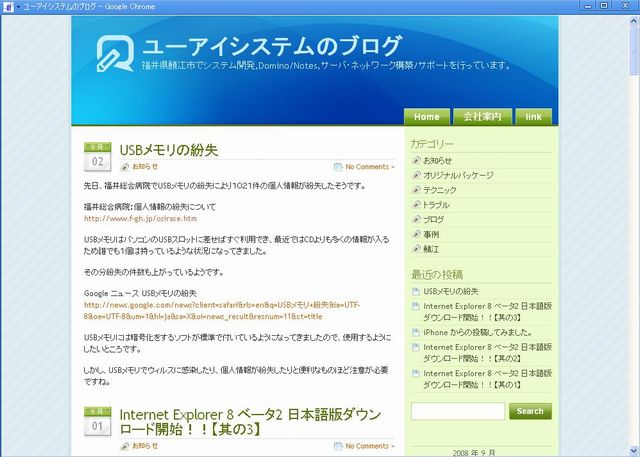Viewport: 640px width, 457px height.
Task: Click the vertical scrollbar thumb
Action: [x=634, y=51]
